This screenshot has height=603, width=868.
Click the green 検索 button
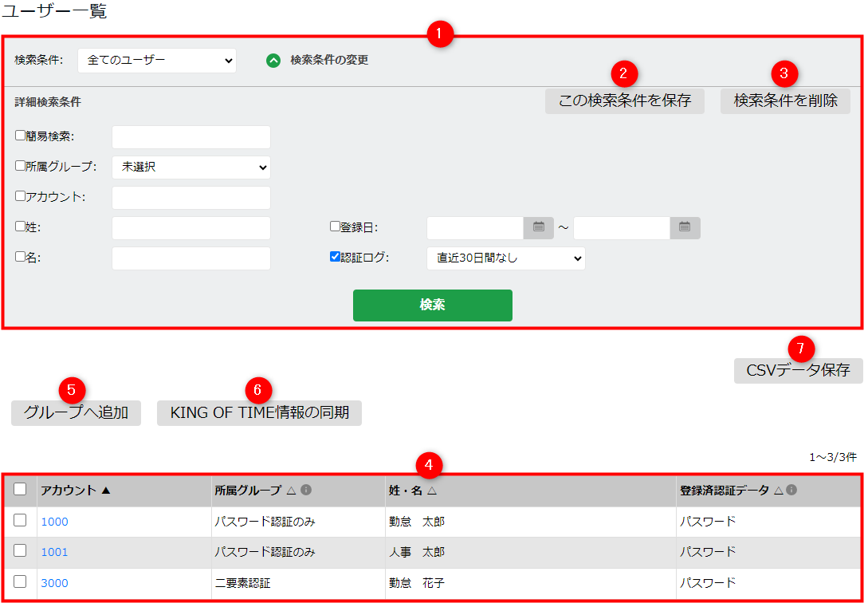pos(432,305)
